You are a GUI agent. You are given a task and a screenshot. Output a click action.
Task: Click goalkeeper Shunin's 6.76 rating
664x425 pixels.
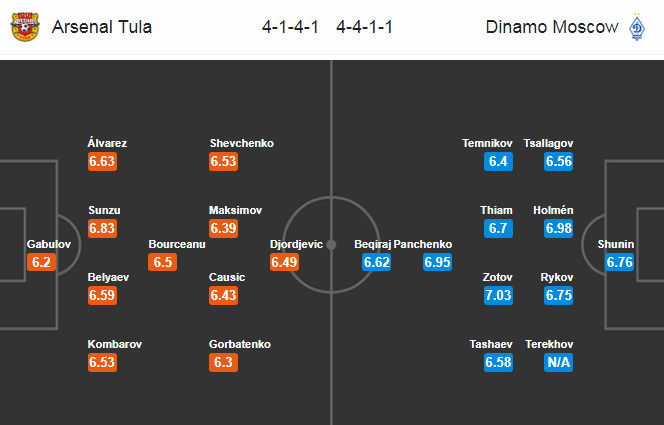click(x=619, y=262)
